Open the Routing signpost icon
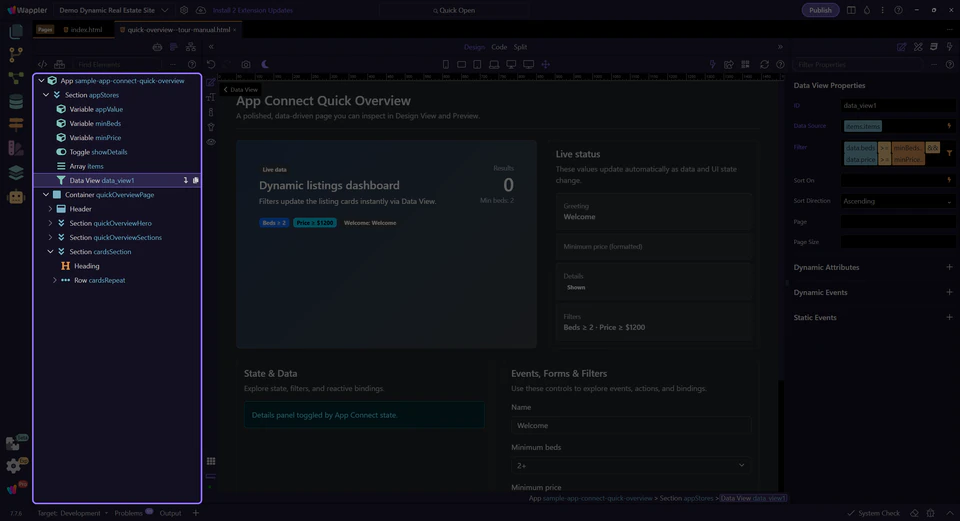The height and width of the screenshot is (521, 960). click(x=16, y=124)
